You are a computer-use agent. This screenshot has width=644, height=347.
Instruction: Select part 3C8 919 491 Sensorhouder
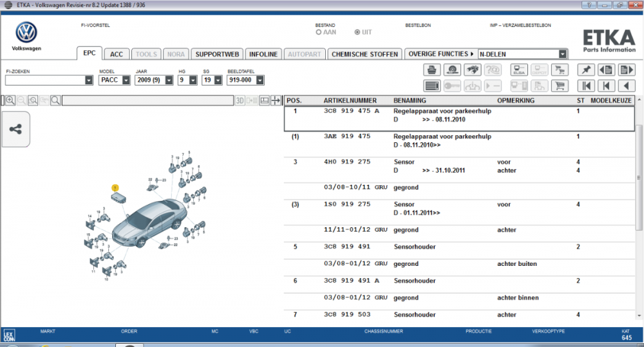(x=459, y=250)
